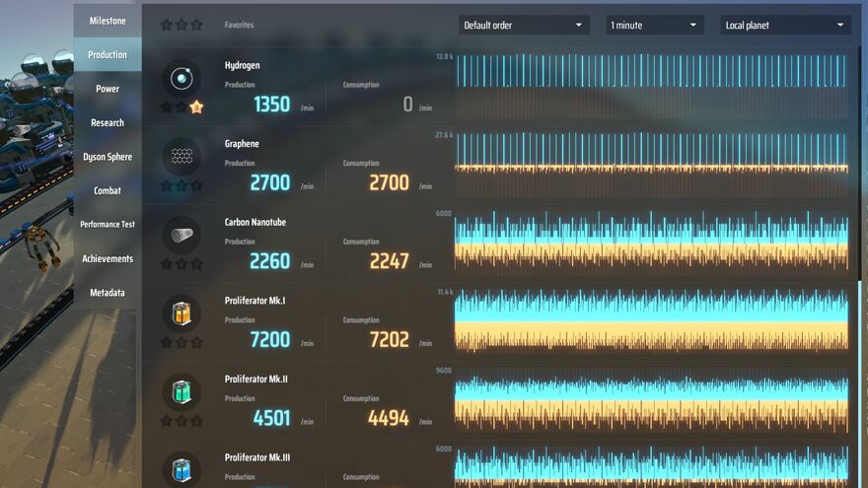This screenshot has width=868, height=488.
Task: Open the Local planet dropdown
Action: [785, 25]
